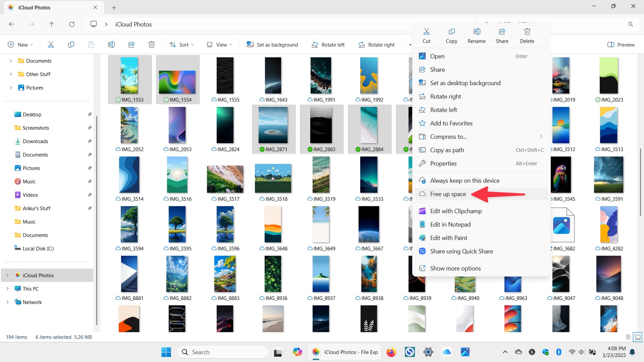This screenshot has width=644, height=362.
Task: Choose Copy as path
Action: tap(481, 150)
